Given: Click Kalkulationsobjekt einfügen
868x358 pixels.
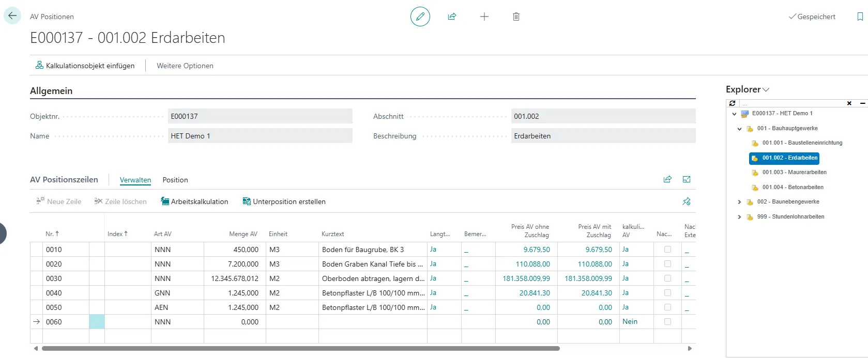Looking at the screenshot, I should [85, 66].
